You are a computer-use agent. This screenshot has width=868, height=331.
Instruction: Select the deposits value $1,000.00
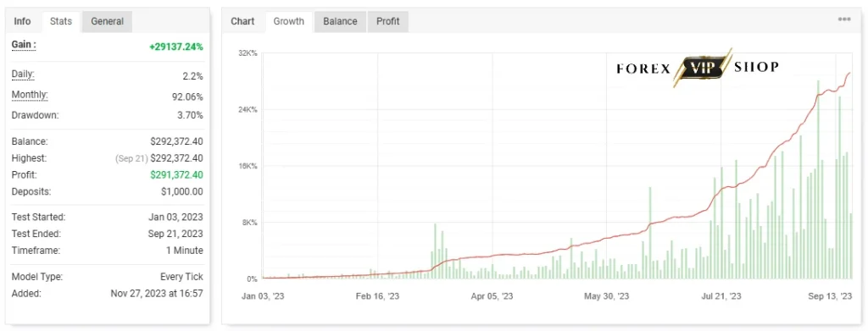click(x=181, y=192)
